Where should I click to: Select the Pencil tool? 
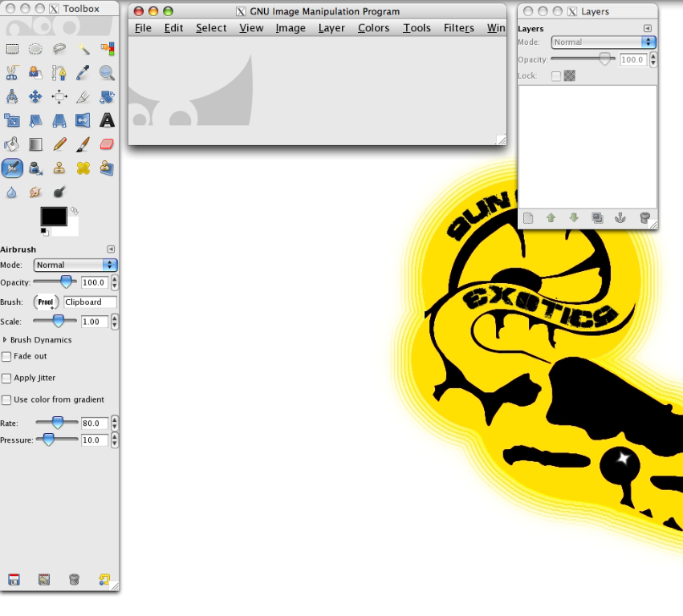point(59,144)
